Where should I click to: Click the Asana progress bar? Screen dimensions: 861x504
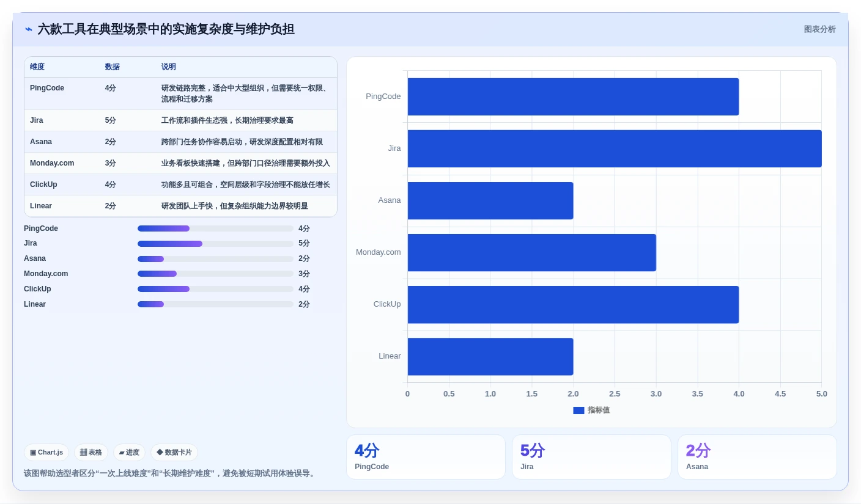pyautogui.click(x=215, y=259)
